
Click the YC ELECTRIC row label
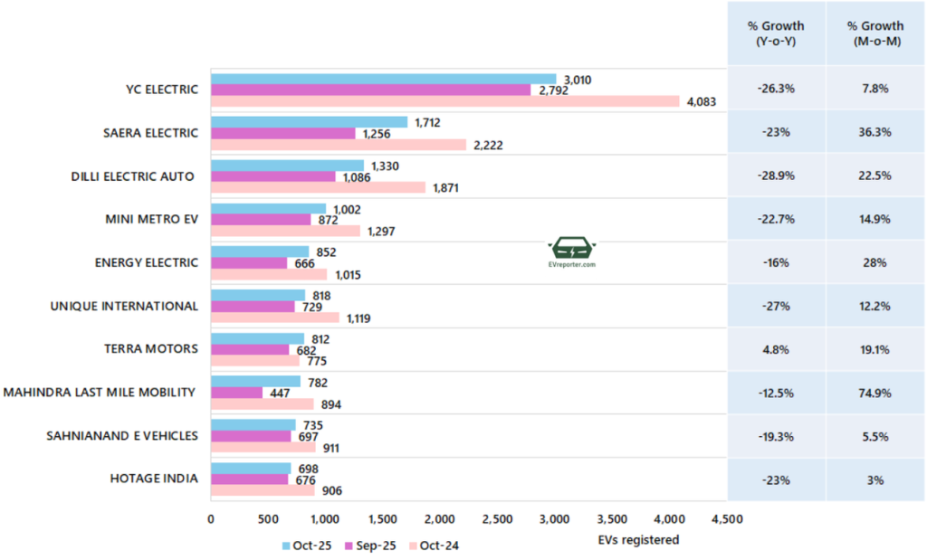click(x=162, y=90)
